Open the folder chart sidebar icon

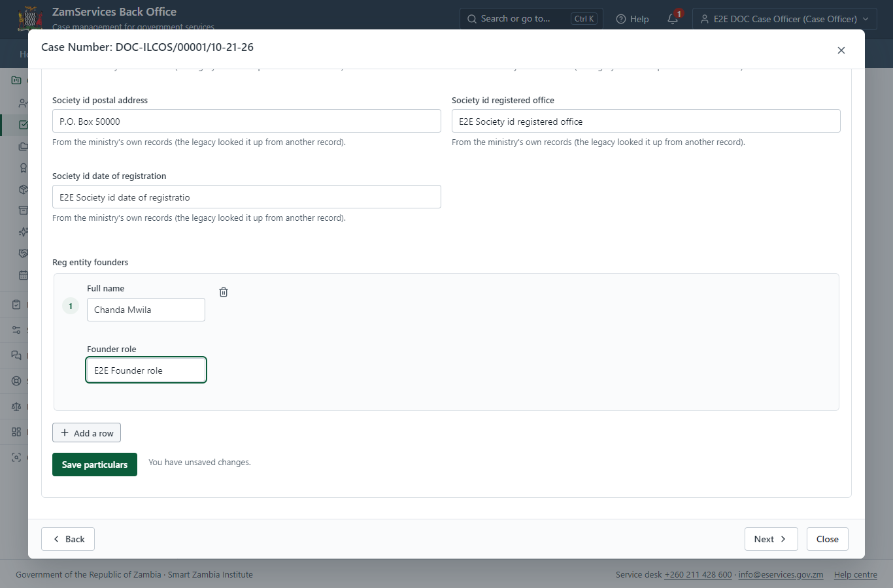tap(16, 80)
